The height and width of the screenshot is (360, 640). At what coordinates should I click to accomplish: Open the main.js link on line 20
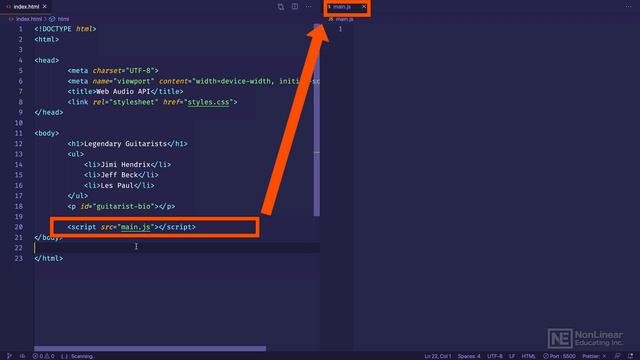136,227
